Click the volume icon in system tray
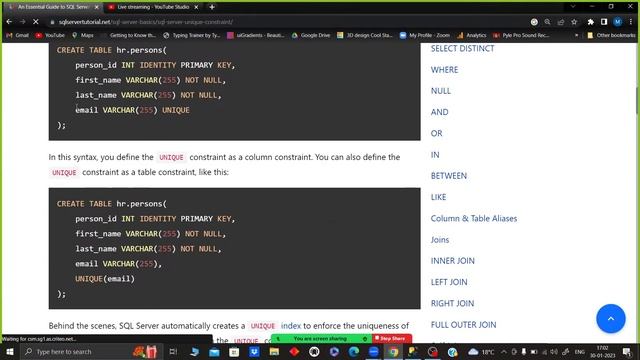Screen dimensions: 640x360 click(x=554, y=352)
